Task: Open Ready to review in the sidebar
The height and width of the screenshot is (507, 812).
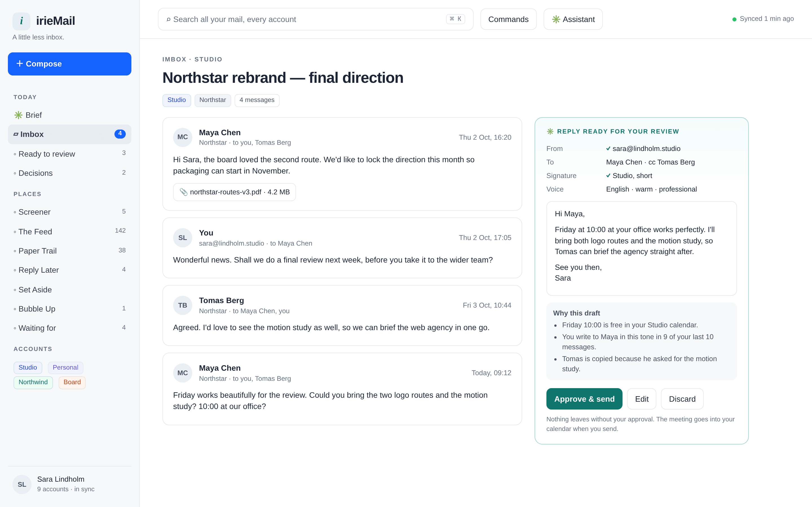Action: [69, 154]
